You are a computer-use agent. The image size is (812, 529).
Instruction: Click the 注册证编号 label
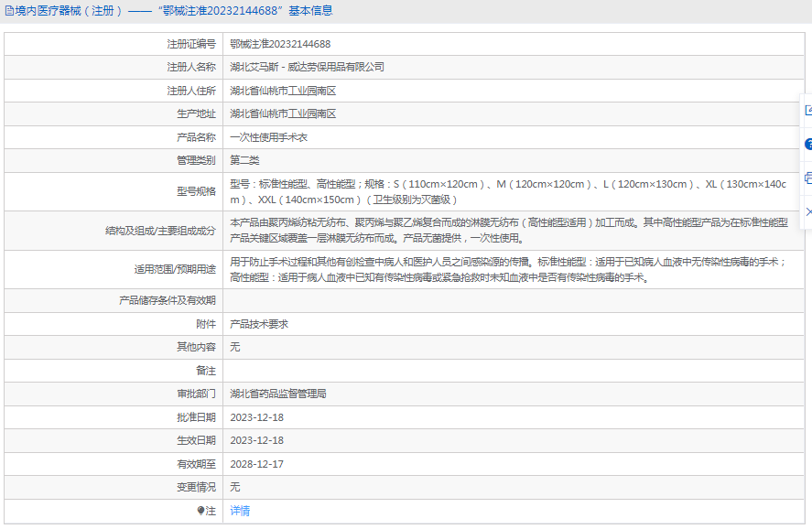point(191,44)
